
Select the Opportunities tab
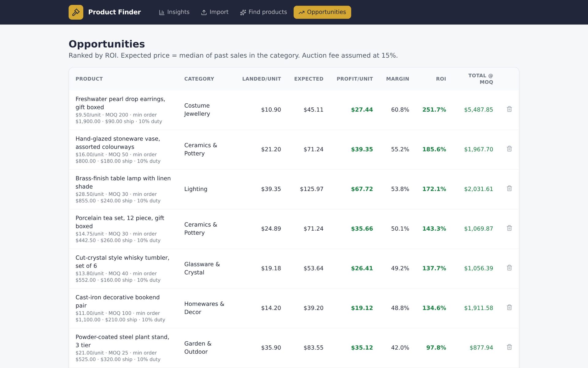tap(322, 12)
